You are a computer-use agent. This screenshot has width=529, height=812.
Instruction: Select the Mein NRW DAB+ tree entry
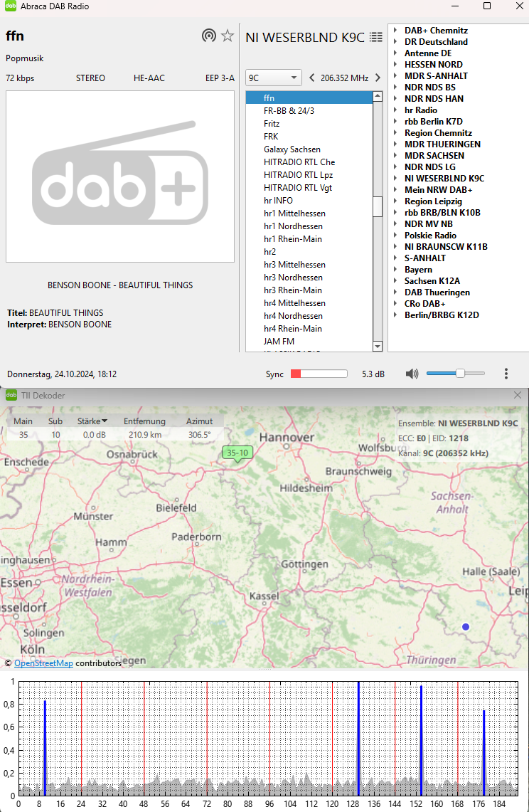pyautogui.click(x=439, y=190)
